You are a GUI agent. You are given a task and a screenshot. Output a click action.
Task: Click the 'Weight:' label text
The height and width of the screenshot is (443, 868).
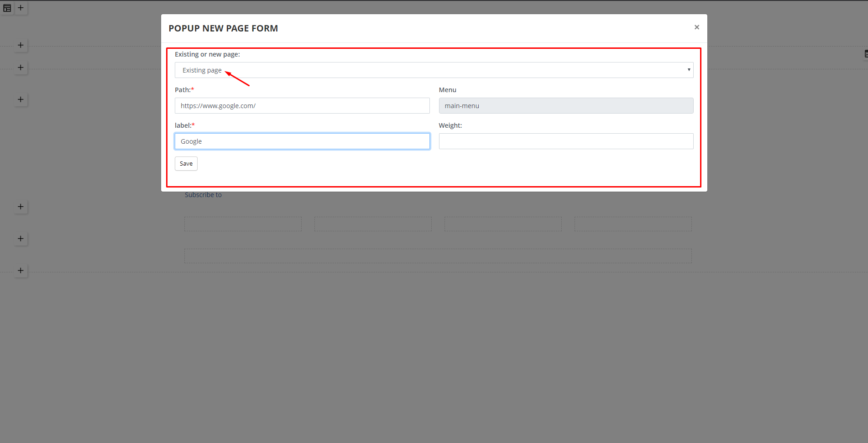pos(450,125)
